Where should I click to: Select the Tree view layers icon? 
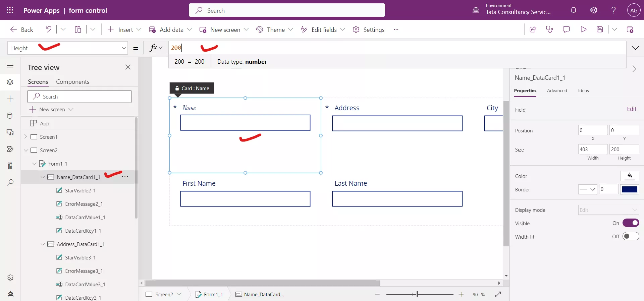tap(10, 82)
